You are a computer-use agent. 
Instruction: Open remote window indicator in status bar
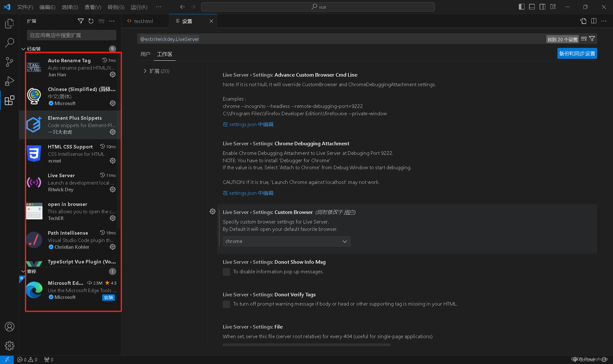[x=7, y=360]
